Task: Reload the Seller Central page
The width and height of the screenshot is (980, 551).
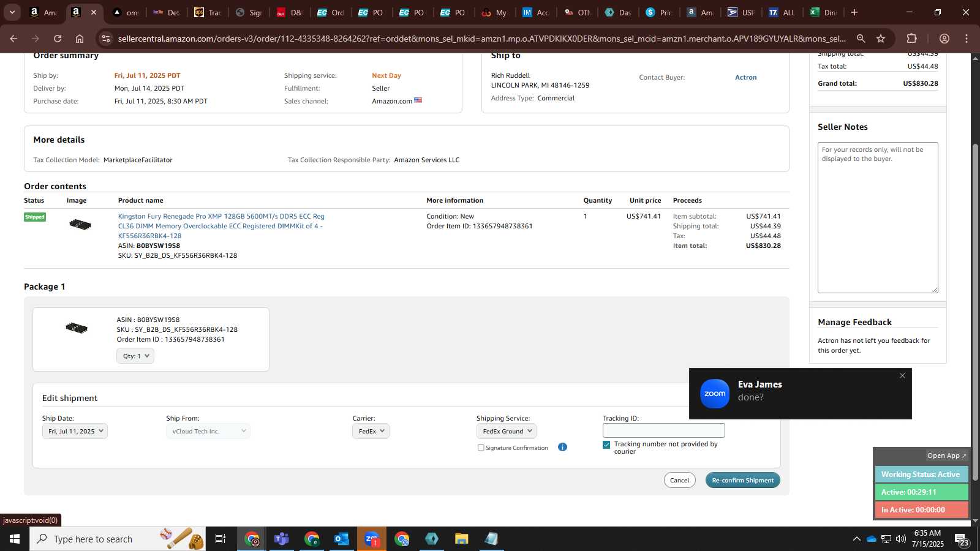Action: (58, 39)
